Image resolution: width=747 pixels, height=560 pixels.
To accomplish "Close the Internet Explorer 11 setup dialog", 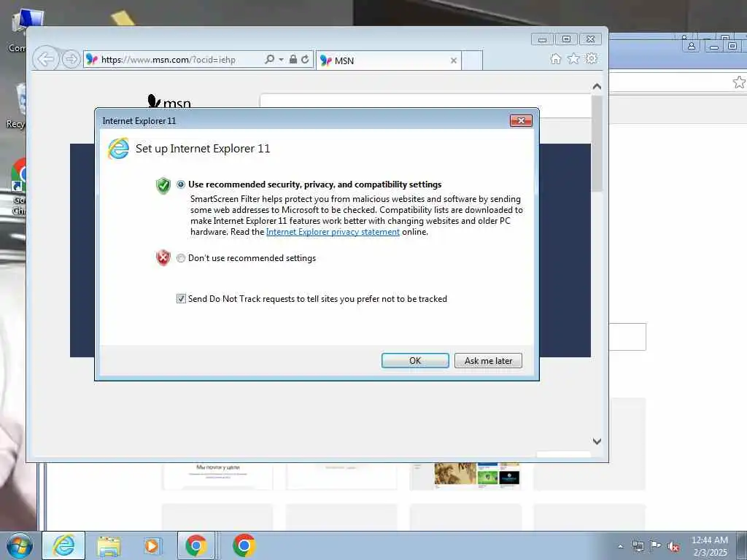I will [521, 120].
